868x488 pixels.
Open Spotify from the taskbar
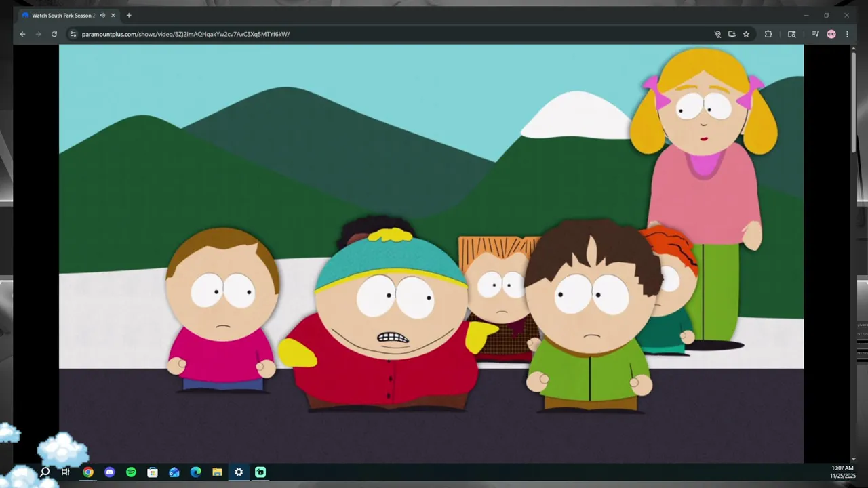point(131,472)
